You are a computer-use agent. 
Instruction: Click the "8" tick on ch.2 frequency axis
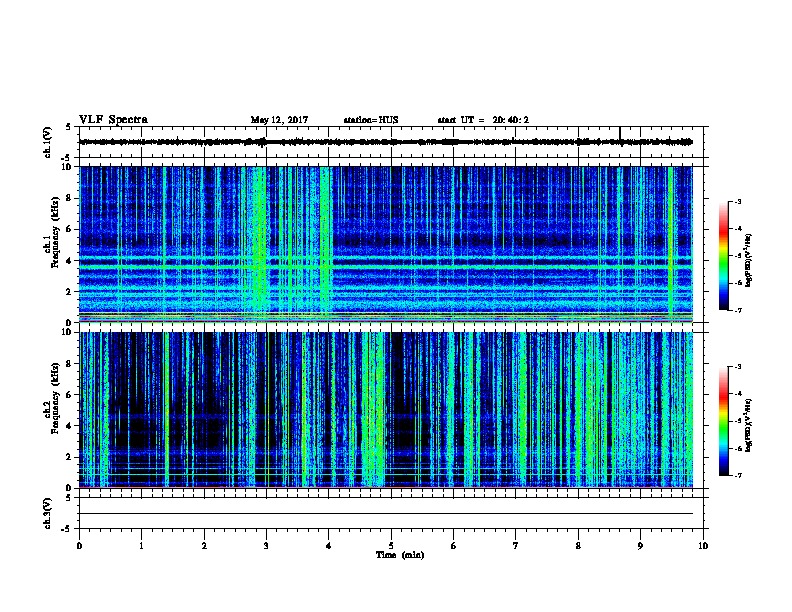coord(69,364)
